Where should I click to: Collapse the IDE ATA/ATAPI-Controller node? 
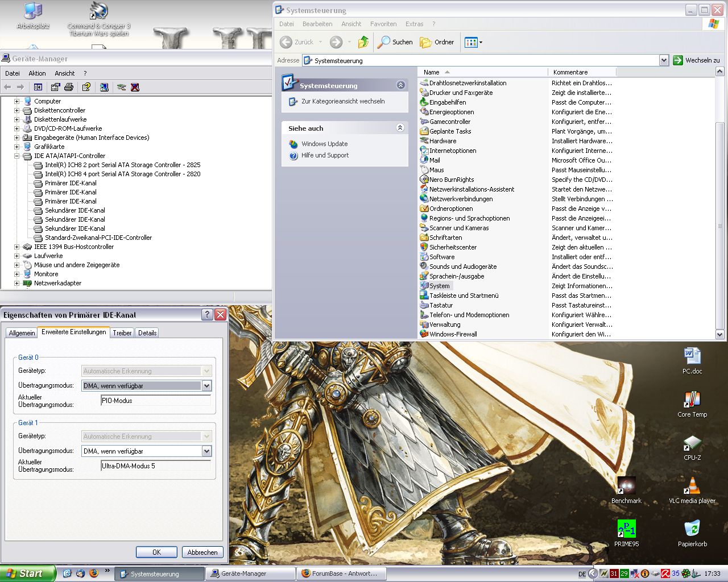(x=17, y=156)
